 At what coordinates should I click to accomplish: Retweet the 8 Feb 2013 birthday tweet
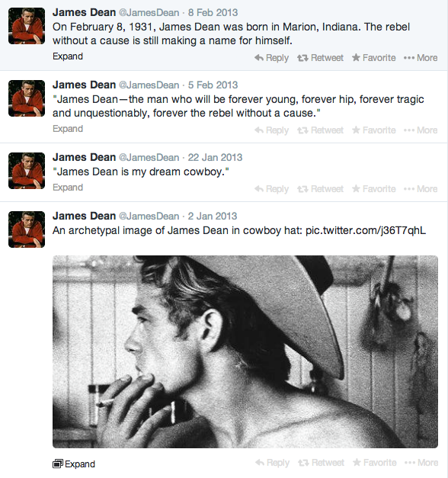click(x=320, y=58)
